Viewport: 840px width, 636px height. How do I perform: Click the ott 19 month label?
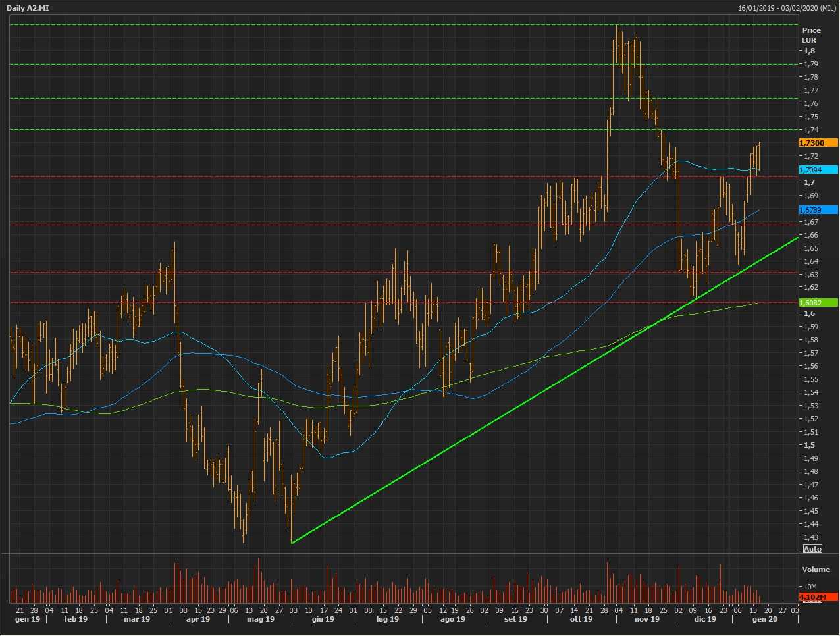pos(581,619)
